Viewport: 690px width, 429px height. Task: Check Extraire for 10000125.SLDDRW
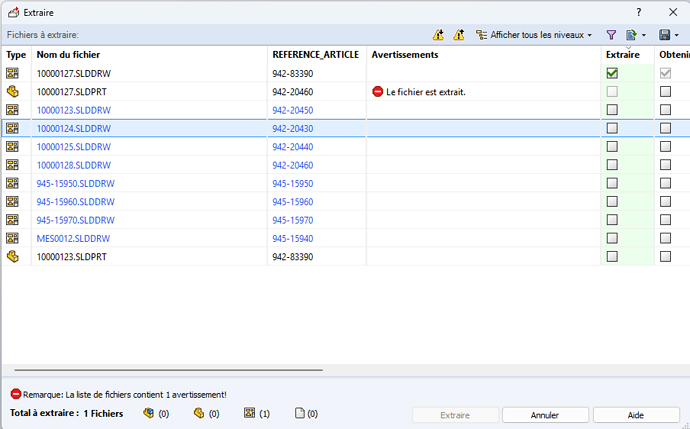(x=612, y=147)
